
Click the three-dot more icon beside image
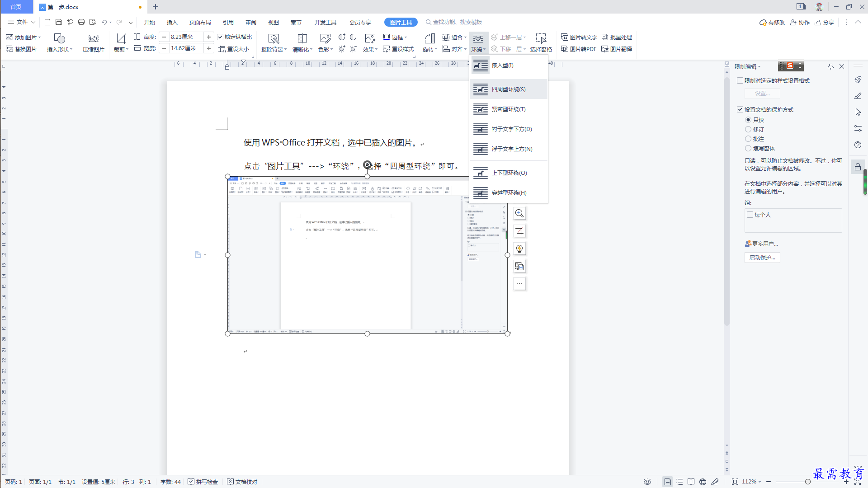519,284
